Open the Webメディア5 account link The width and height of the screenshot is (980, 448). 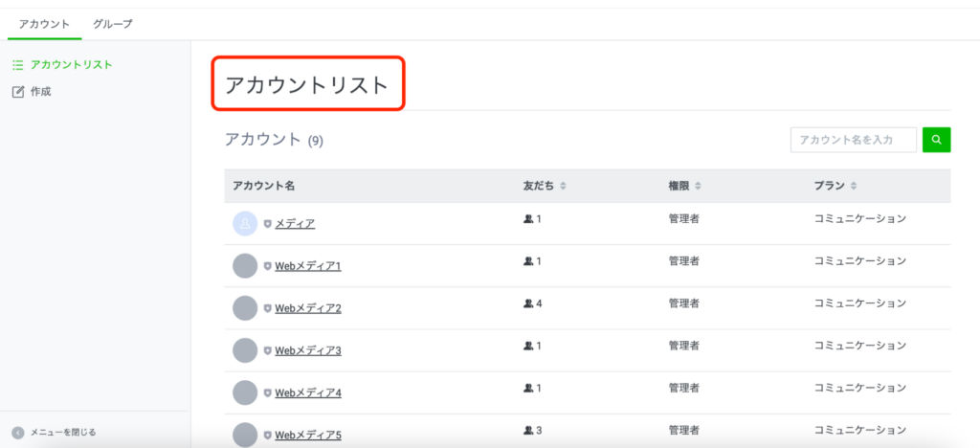(308, 435)
